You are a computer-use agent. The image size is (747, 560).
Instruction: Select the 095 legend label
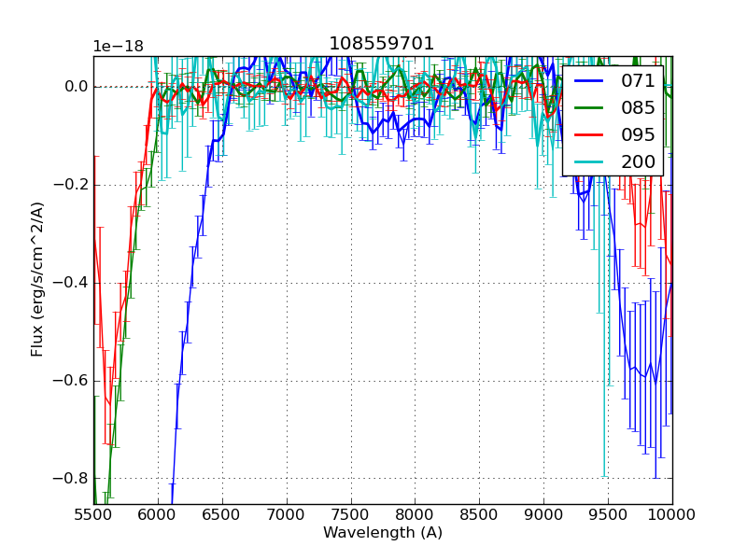[x=638, y=134]
